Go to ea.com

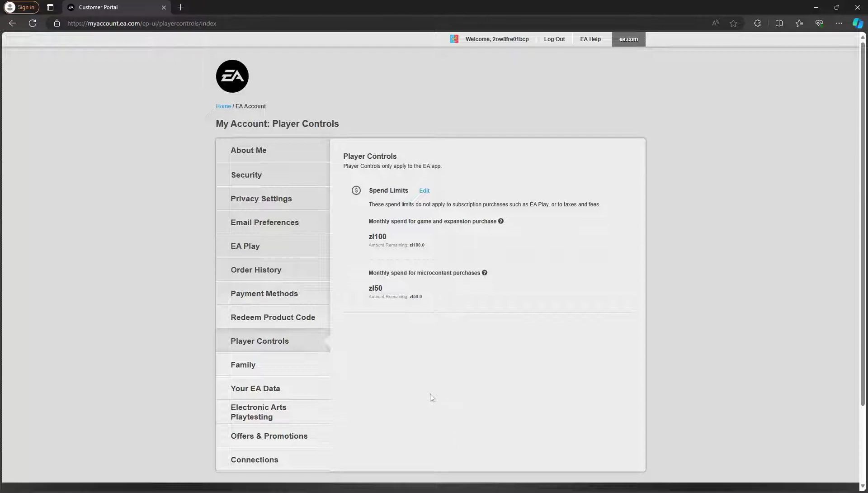[x=628, y=39]
